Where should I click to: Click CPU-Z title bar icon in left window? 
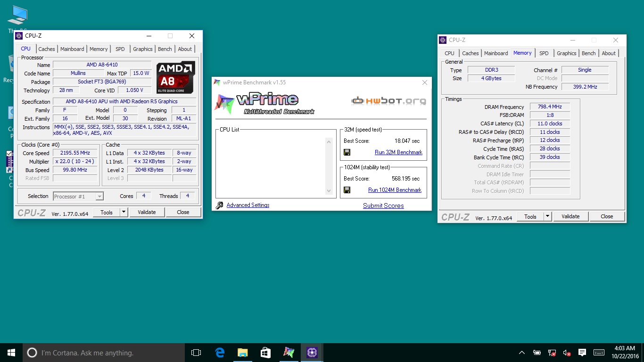(19, 36)
